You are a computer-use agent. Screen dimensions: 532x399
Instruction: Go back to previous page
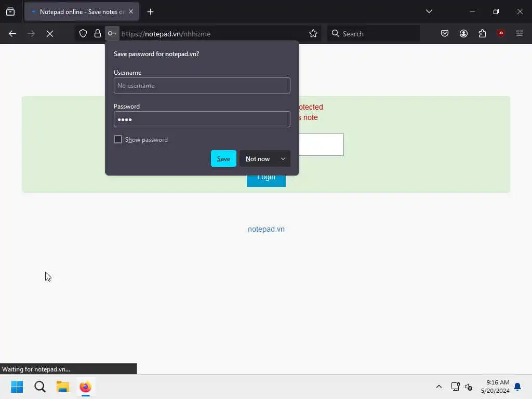coord(12,34)
